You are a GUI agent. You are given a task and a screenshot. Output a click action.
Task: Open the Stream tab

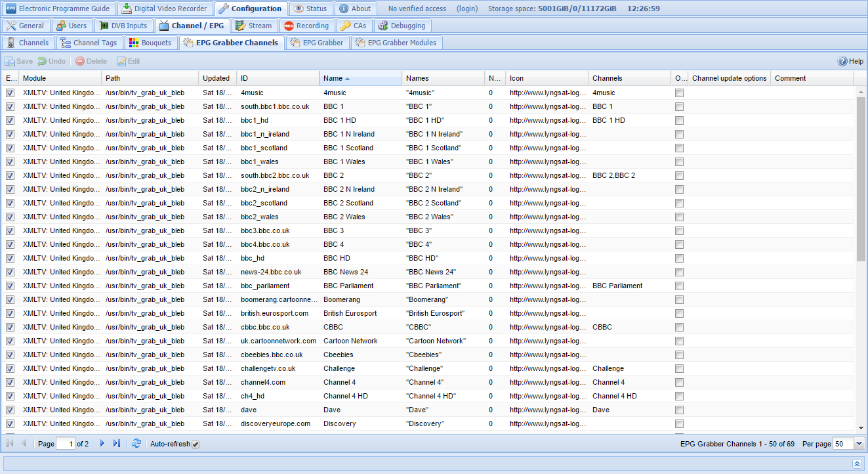click(253, 26)
